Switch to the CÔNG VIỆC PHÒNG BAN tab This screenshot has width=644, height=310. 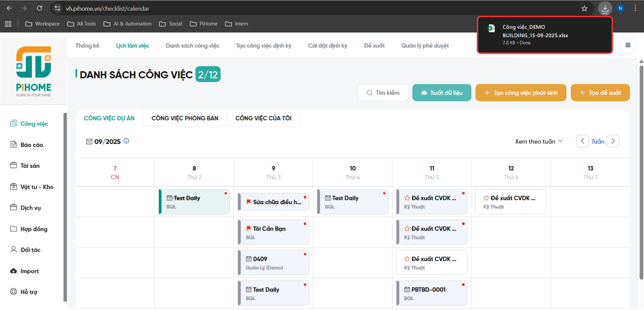point(185,118)
